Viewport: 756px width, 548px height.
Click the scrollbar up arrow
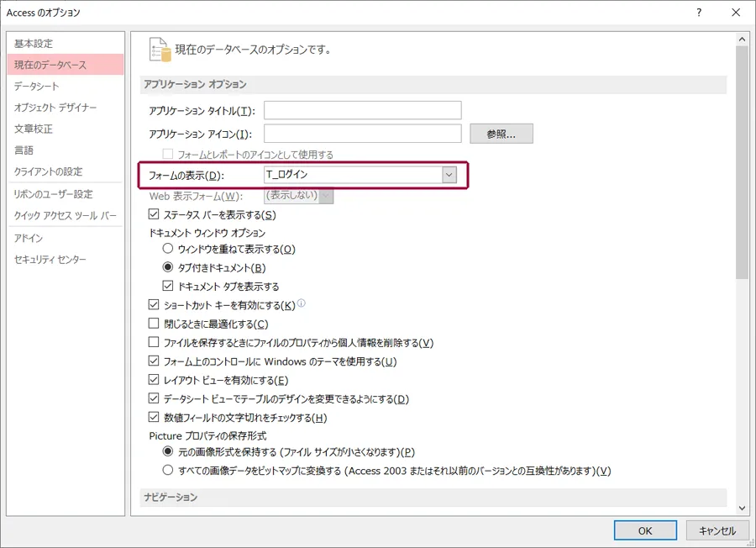[x=742, y=38]
